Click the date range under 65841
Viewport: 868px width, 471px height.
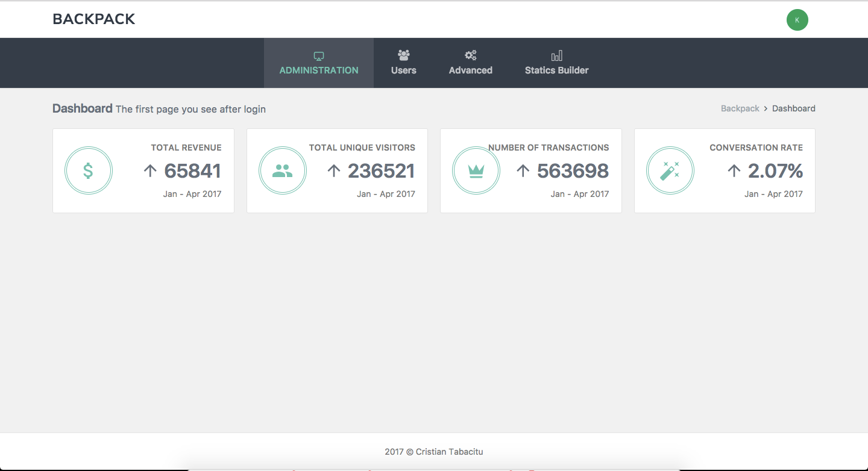tap(192, 194)
